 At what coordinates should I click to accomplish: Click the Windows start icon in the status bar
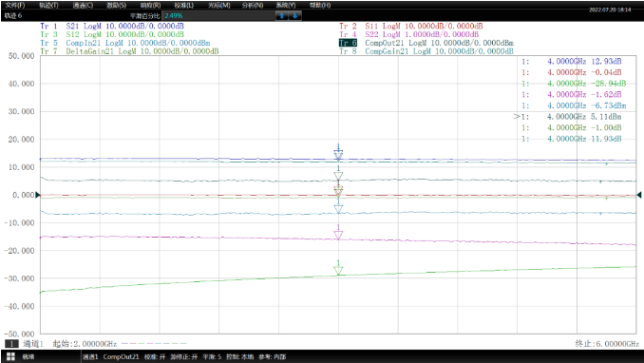(x=10, y=356)
